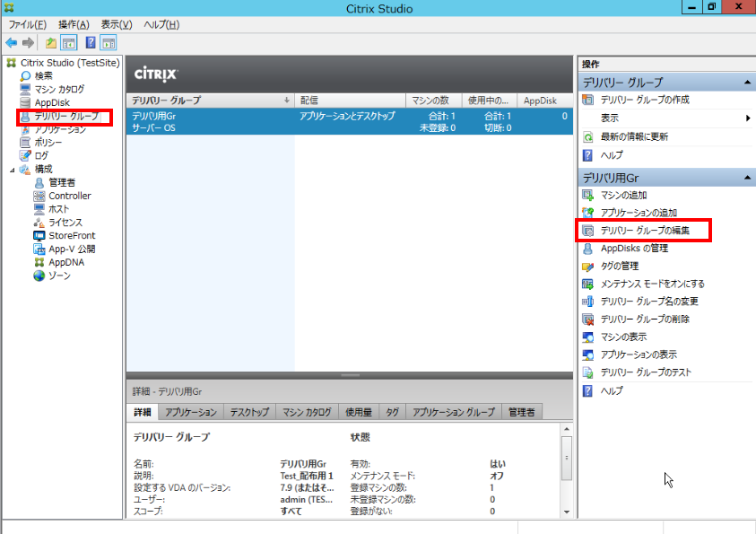The width and height of the screenshot is (756, 534).
Task: Click AppDisks の管理 action
Action: click(634, 249)
